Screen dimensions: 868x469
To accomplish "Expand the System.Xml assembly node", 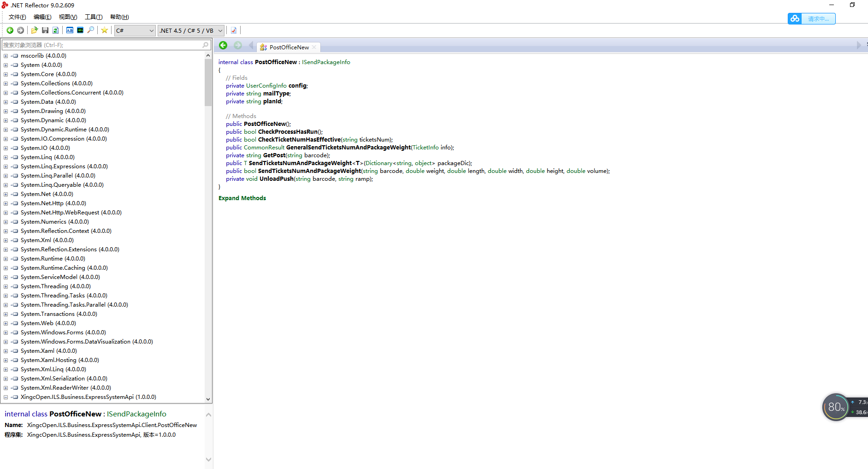I will [x=6, y=240].
